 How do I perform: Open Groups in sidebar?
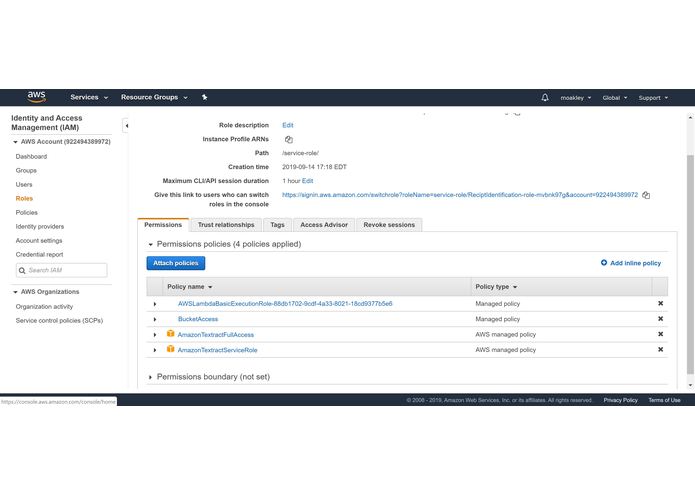(x=26, y=170)
